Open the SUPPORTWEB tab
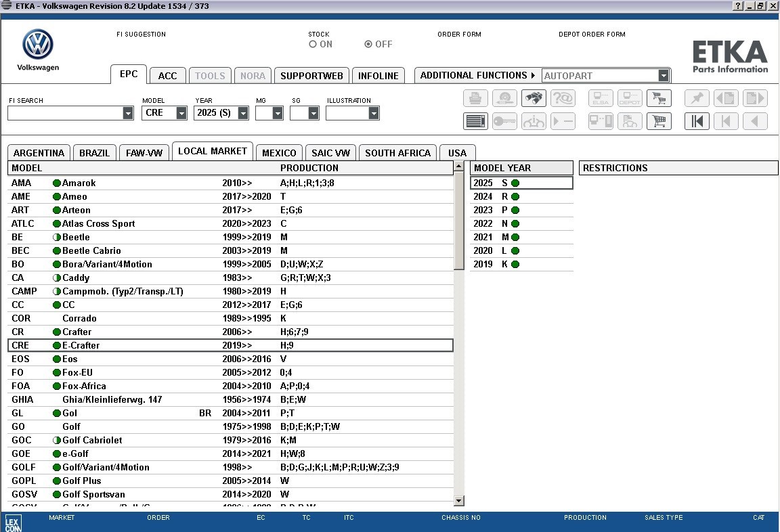The image size is (780, 532). click(x=311, y=76)
